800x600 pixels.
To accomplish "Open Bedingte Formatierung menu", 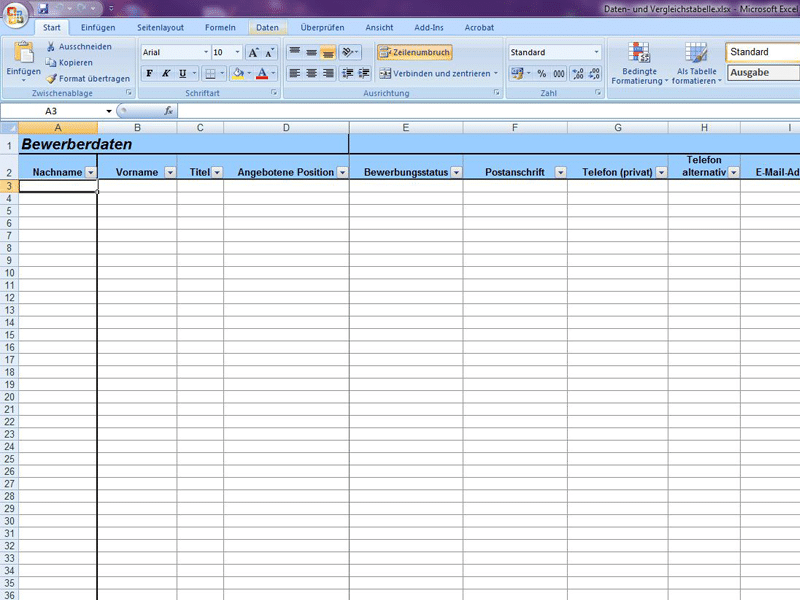I will point(639,63).
